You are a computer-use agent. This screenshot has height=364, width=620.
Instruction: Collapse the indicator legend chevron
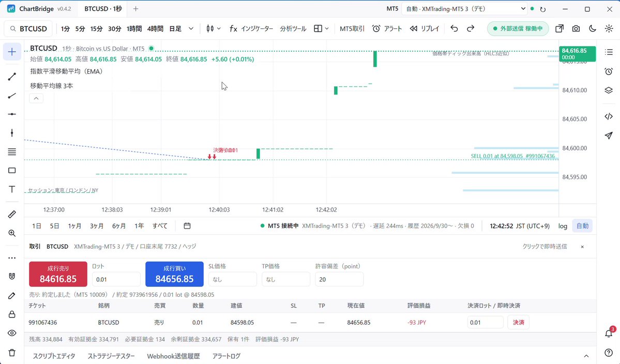(x=36, y=98)
